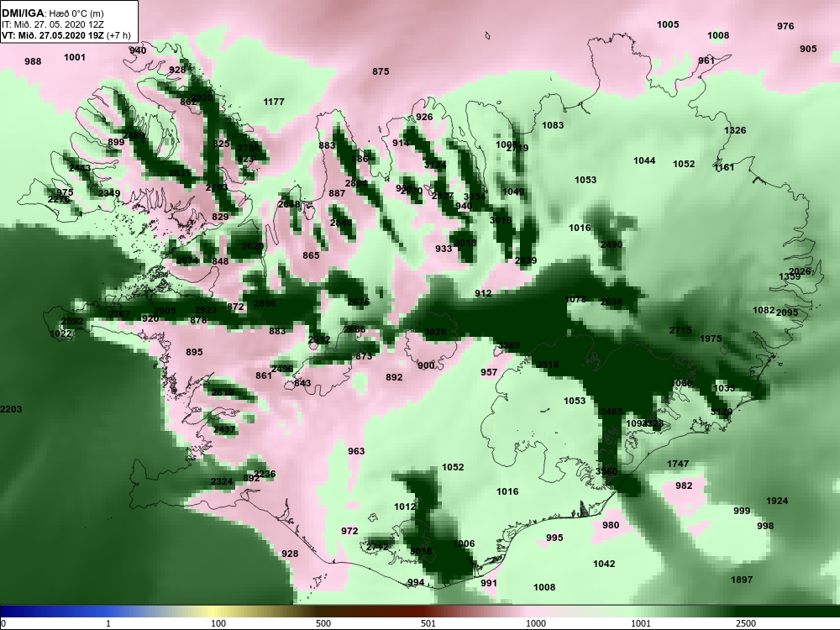The height and width of the screenshot is (630, 840).
Task: Click the map value '2712'
Action: tap(377, 547)
